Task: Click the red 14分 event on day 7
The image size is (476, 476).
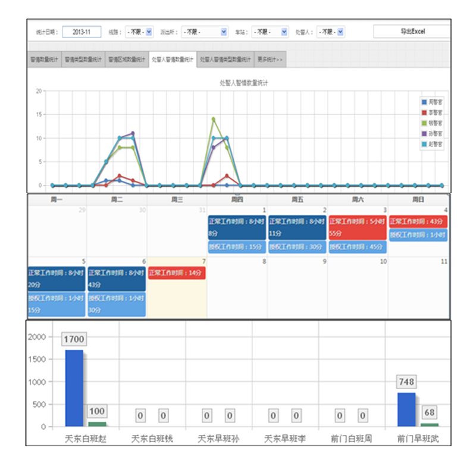Action: point(177,273)
